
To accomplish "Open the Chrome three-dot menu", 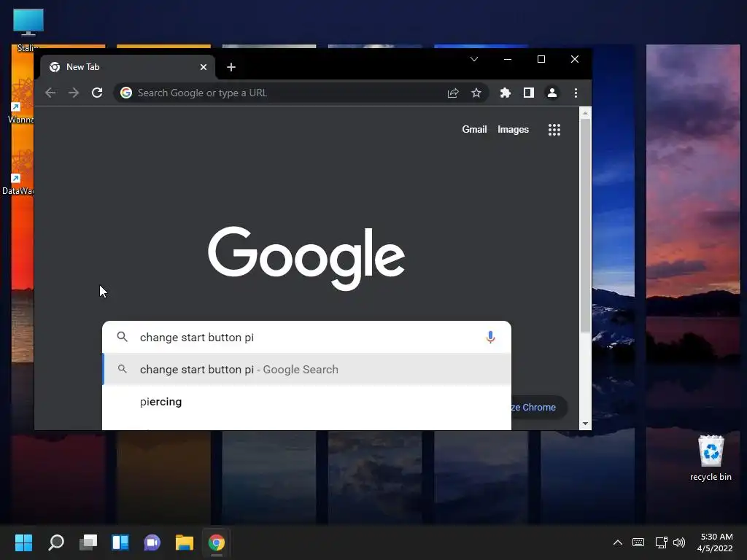I will [x=576, y=93].
